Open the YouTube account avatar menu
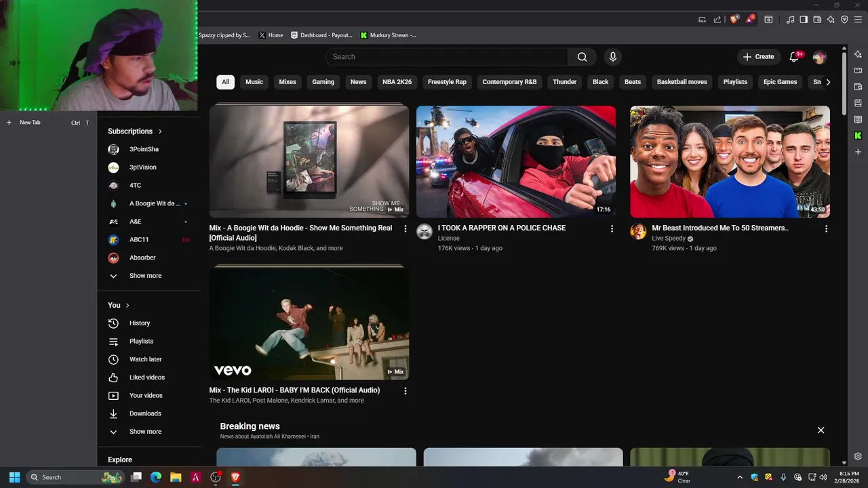868x488 pixels. tap(819, 57)
